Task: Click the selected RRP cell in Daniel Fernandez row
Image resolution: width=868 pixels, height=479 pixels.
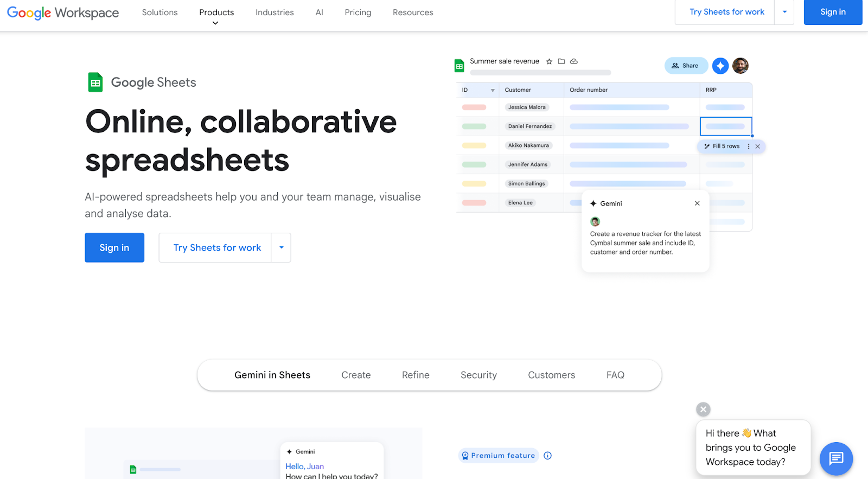Action: coord(726,126)
